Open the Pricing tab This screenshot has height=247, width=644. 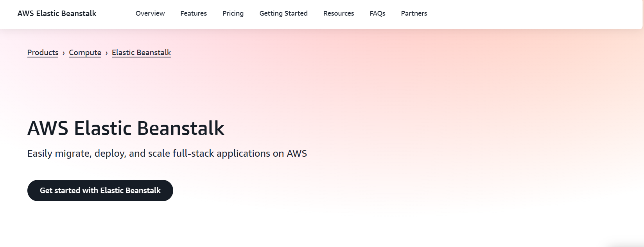[233, 13]
